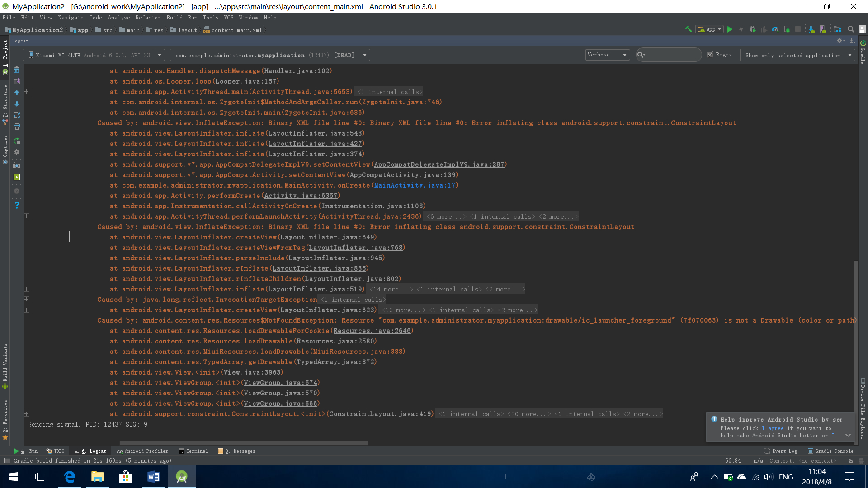Open the Refactor menu
The image size is (868, 488).
[147, 18]
